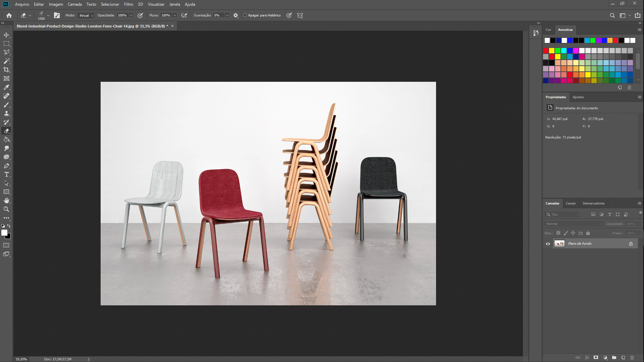
Task: Open the Imagem menu
Action: [x=56, y=4]
